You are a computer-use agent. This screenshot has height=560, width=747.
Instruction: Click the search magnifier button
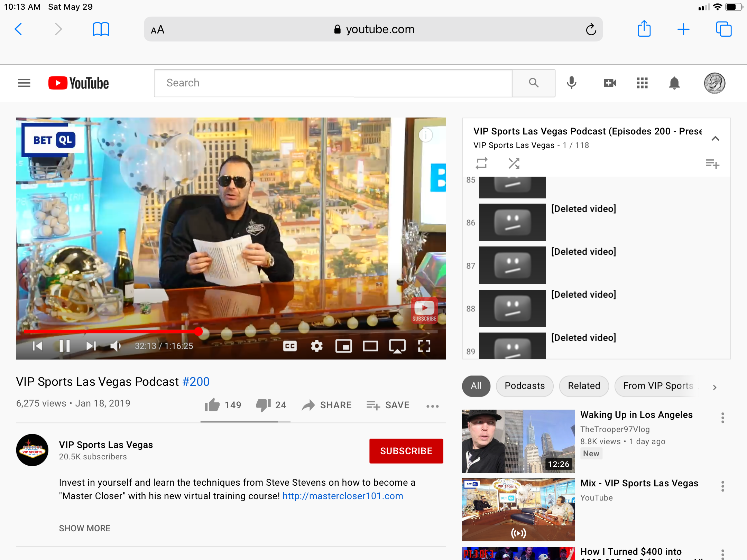[534, 83]
